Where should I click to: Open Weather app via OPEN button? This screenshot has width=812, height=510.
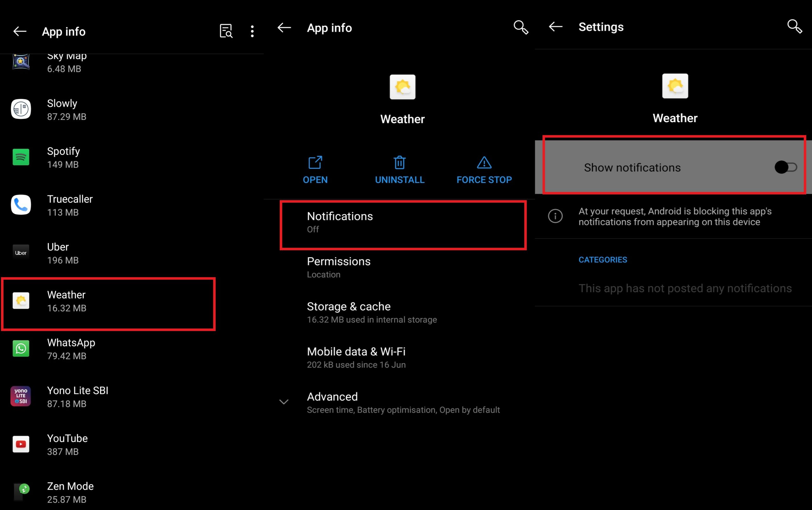(x=316, y=169)
